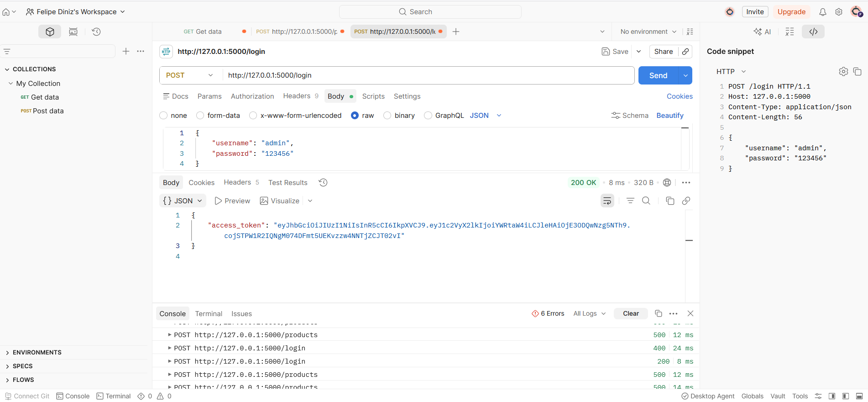Toggle the two-pane layout icon in status bar

832,396
